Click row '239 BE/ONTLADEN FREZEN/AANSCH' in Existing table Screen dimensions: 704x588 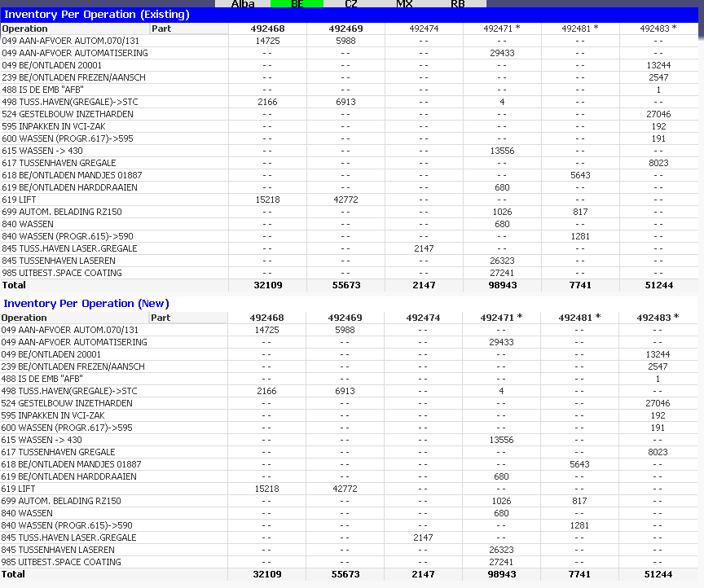click(350, 77)
